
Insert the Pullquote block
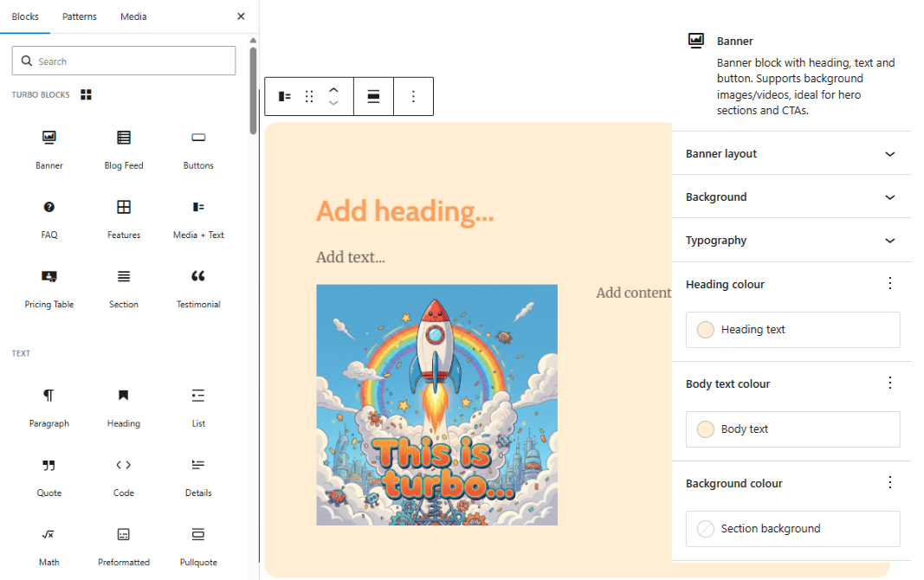pos(198,547)
